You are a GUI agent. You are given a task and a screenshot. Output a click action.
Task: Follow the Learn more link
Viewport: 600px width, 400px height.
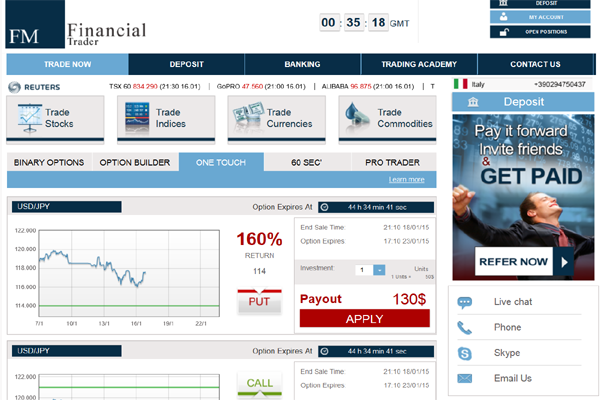(x=406, y=180)
